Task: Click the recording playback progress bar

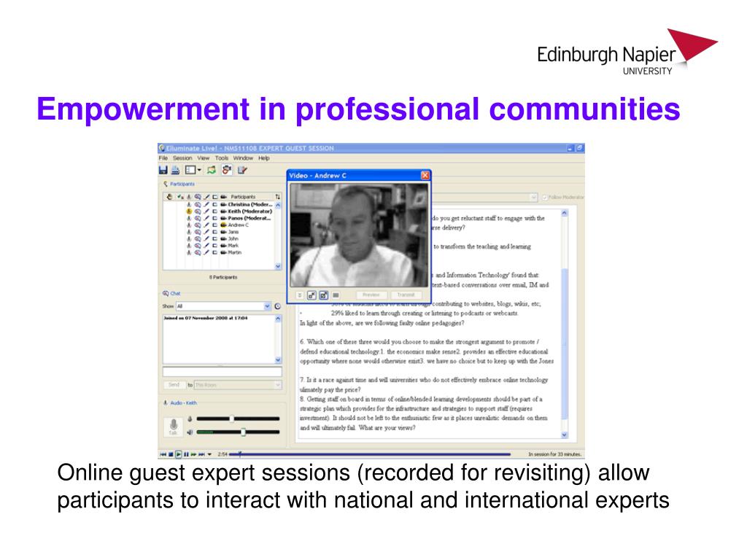Action: (x=370, y=454)
